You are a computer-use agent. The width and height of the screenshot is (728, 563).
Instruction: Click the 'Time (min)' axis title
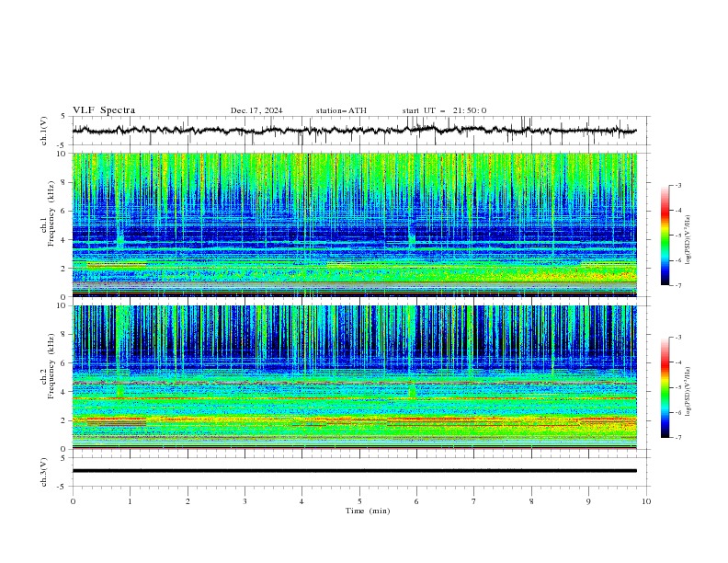click(x=368, y=511)
